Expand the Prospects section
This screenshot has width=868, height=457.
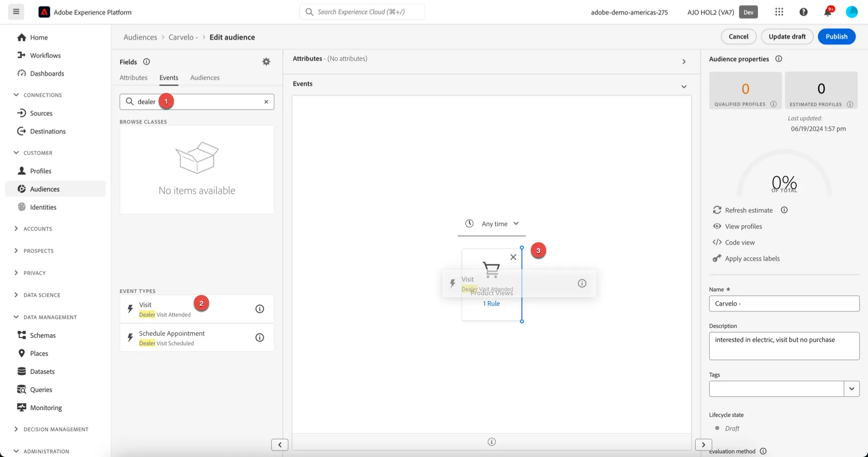pyautogui.click(x=16, y=250)
